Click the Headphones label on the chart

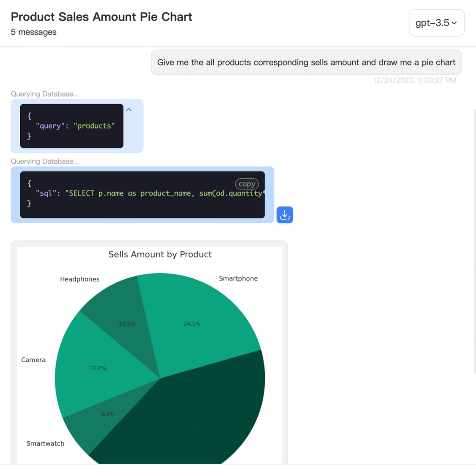point(80,279)
